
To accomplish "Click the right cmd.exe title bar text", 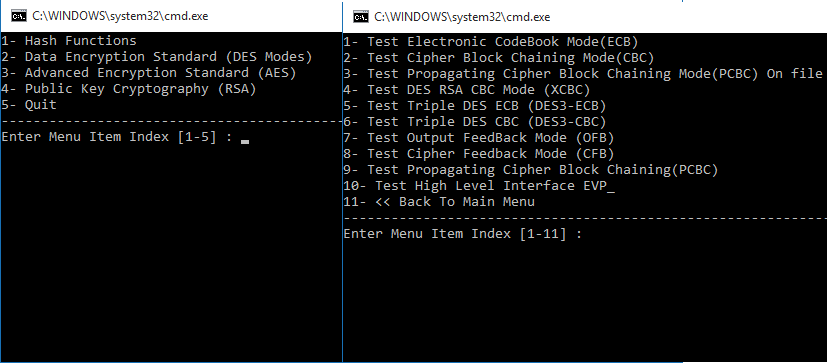I will coord(462,17).
